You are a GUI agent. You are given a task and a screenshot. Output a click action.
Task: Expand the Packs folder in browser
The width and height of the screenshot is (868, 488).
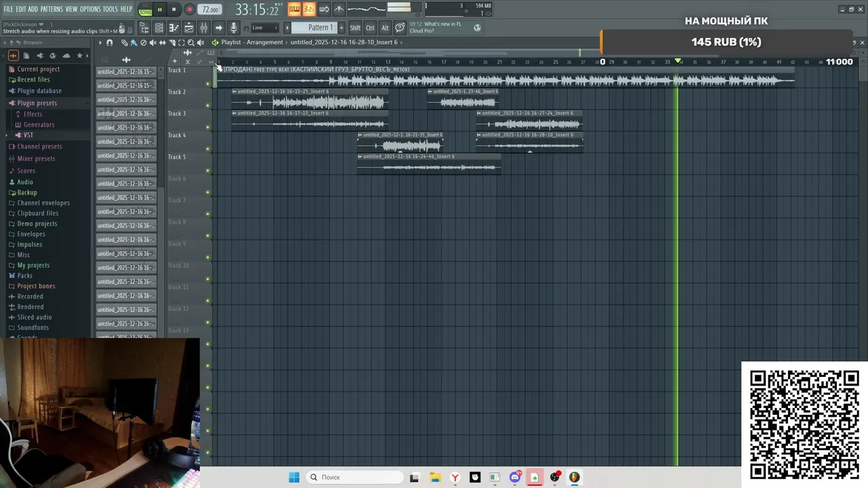click(25, 276)
